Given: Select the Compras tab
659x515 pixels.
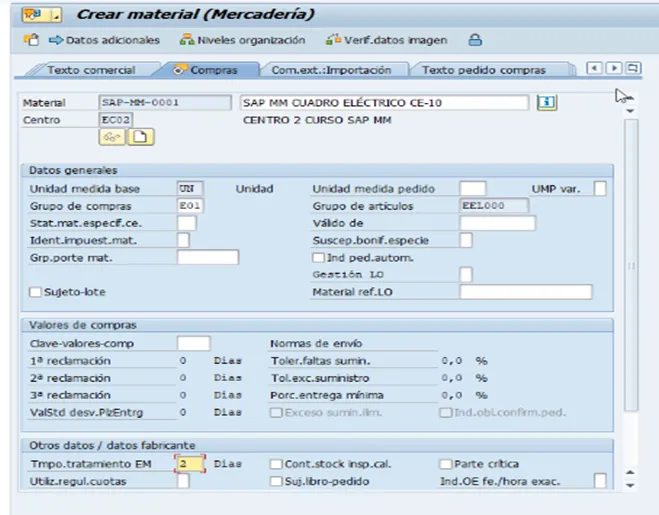Looking at the screenshot, I should click(206, 70).
